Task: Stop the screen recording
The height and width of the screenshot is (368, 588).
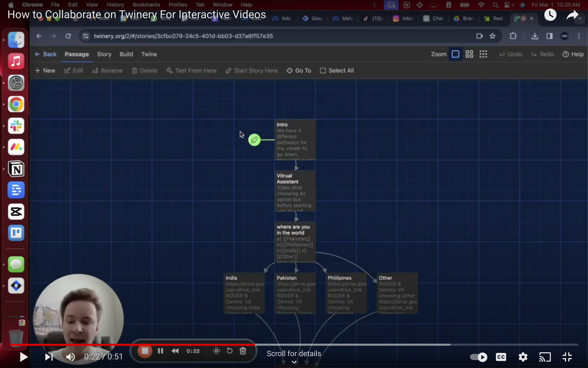Action: (145, 351)
